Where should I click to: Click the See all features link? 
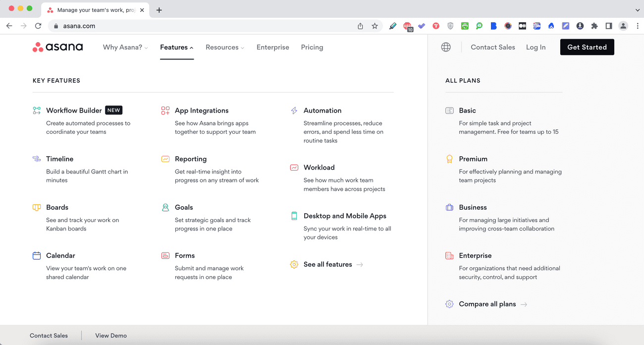[328, 264]
